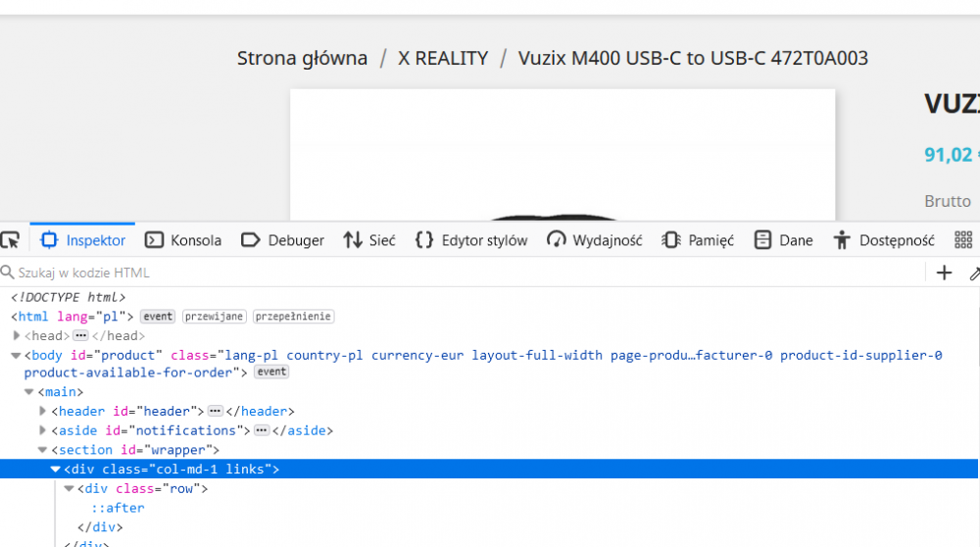Click the HTML search magnifier icon
Viewport: 980px width, 547px height.
pyautogui.click(x=8, y=272)
